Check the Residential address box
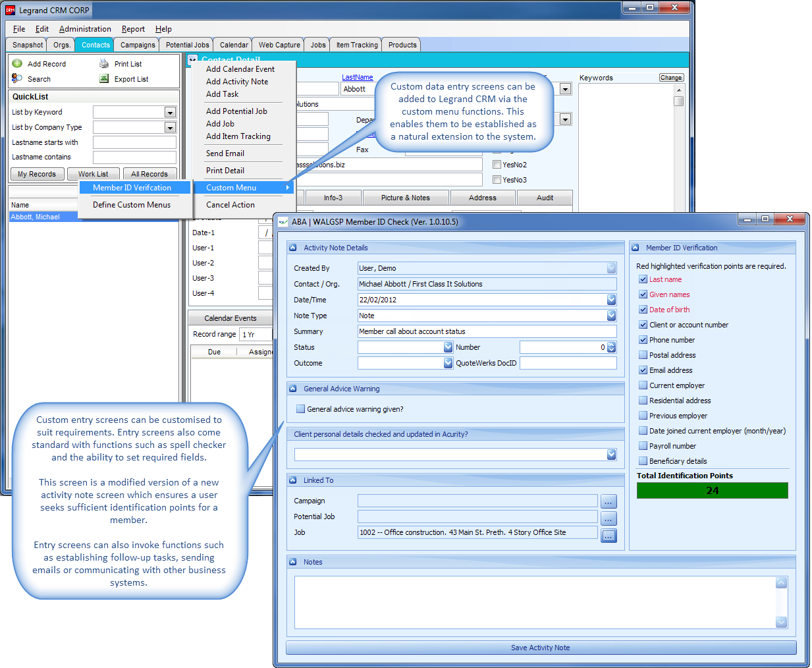This screenshot has width=812, height=668. tap(643, 401)
